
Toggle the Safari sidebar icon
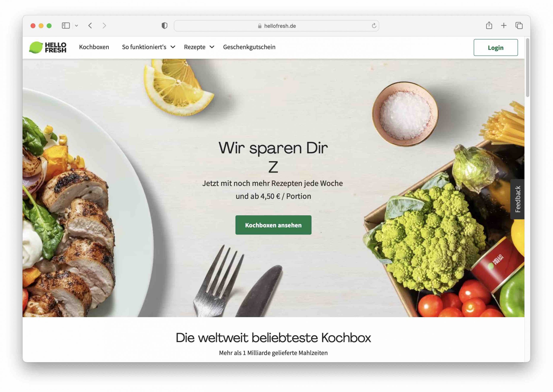(x=66, y=25)
